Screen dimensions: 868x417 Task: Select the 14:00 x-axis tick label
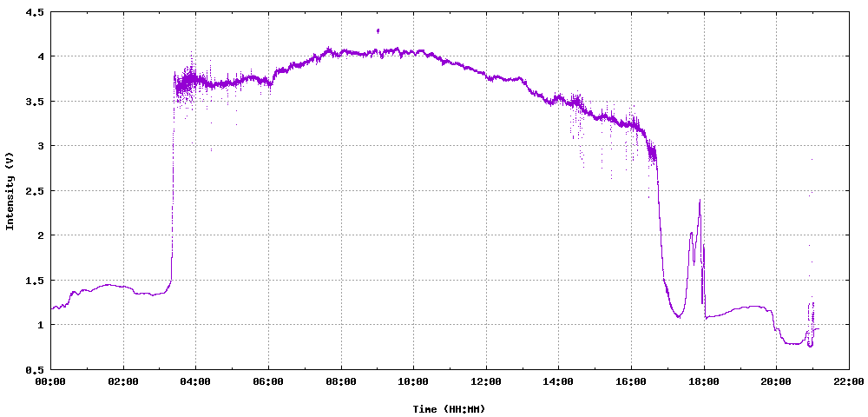click(x=558, y=381)
